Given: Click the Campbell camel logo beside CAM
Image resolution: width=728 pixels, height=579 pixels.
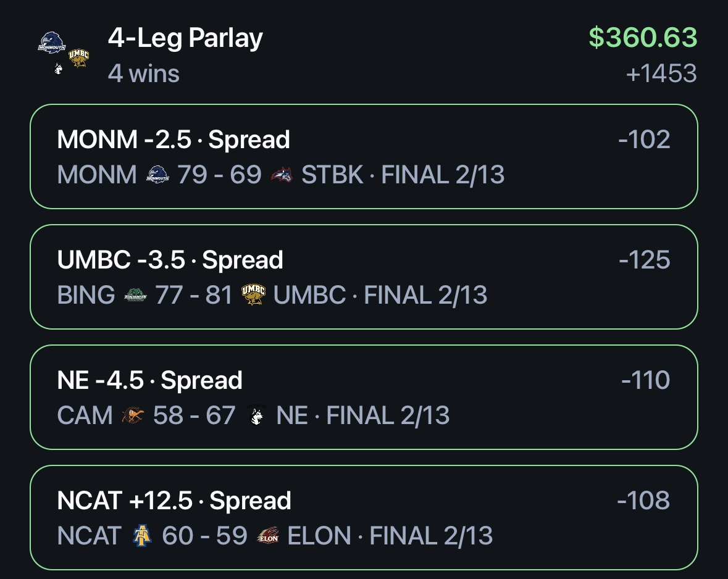Looking at the screenshot, I should click(133, 415).
